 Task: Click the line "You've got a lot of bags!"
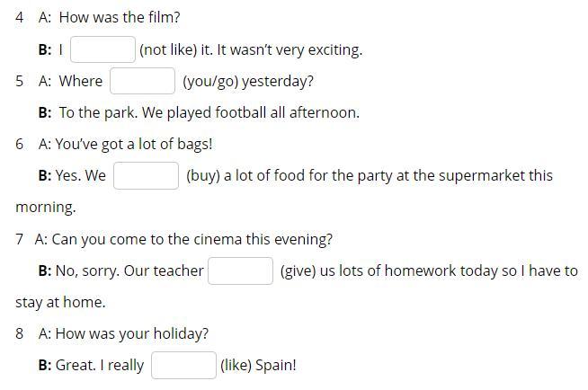point(134,144)
